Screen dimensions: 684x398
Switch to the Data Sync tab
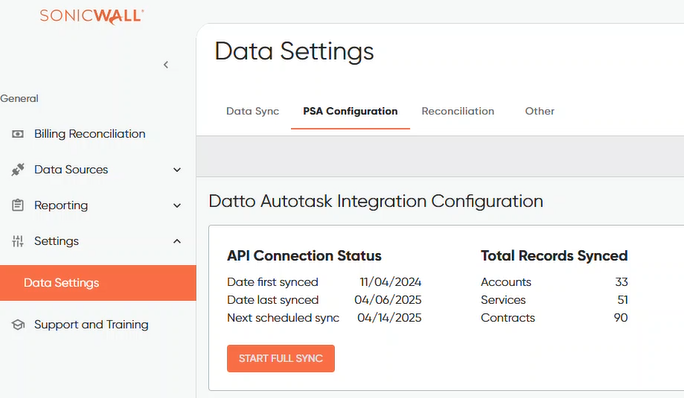point(253,111)
